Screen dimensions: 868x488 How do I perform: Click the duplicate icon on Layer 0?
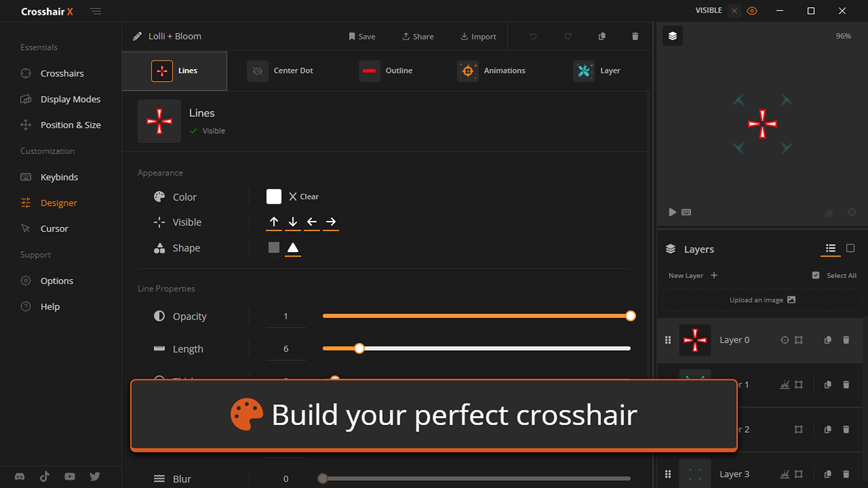[828, 340]
